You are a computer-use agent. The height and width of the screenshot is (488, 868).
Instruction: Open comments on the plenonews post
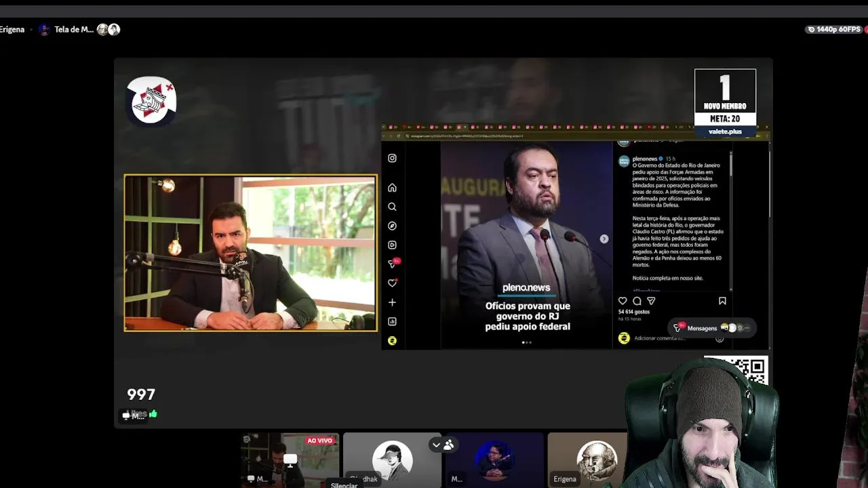coord(637,301)
